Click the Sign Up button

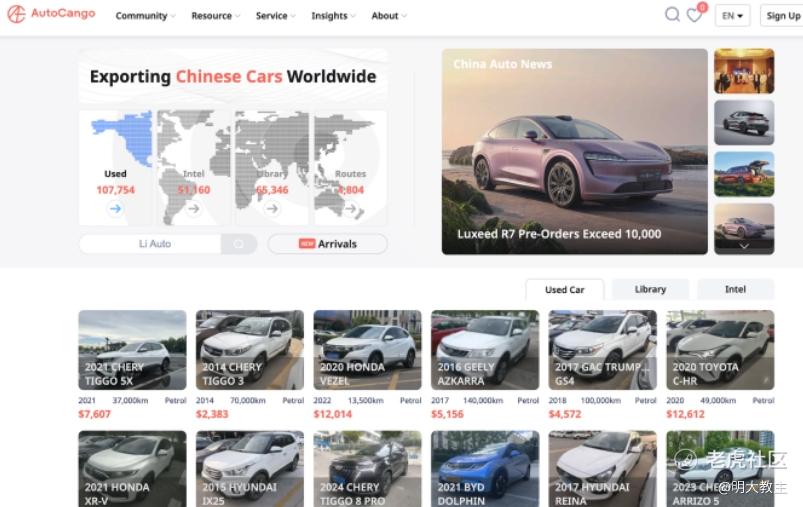click(782, 15)
